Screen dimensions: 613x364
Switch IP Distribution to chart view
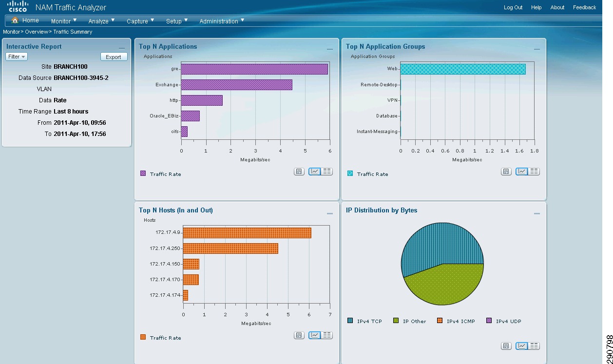pyautogui.click(x=522, y=346)
